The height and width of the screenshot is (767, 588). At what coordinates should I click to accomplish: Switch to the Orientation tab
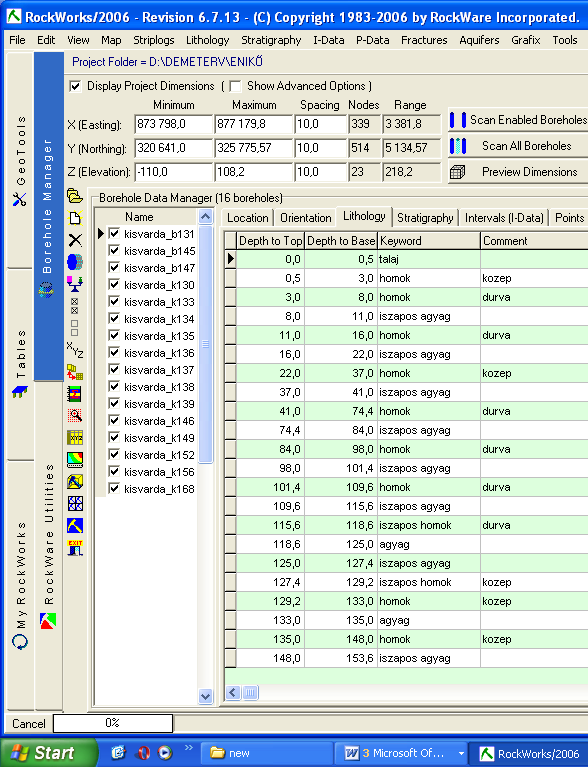pos(306,218)
